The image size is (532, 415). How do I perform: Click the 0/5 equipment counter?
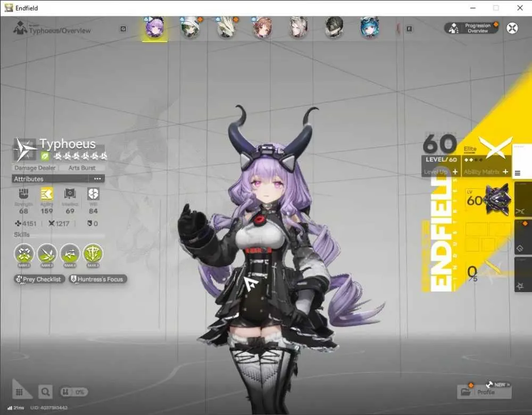pos(472,273)
